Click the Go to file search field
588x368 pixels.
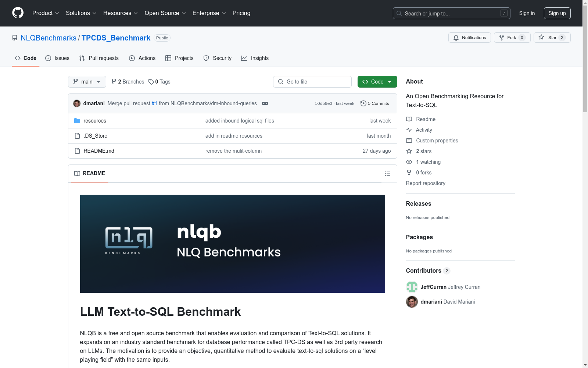click(312, 82)
